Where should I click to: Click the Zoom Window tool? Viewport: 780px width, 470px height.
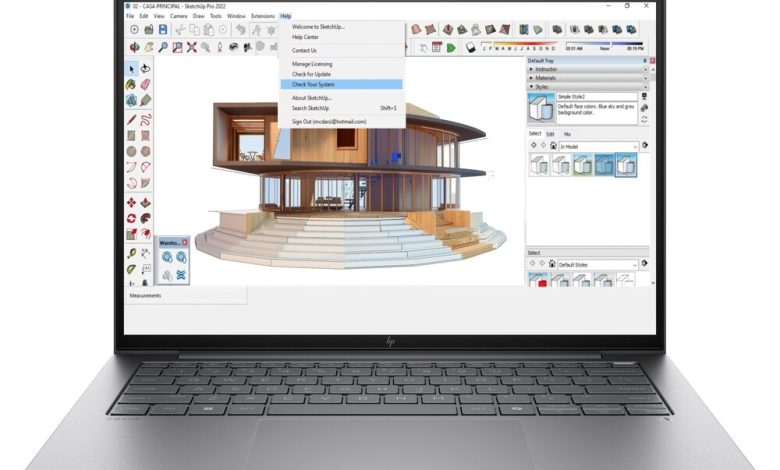(178, 48)
